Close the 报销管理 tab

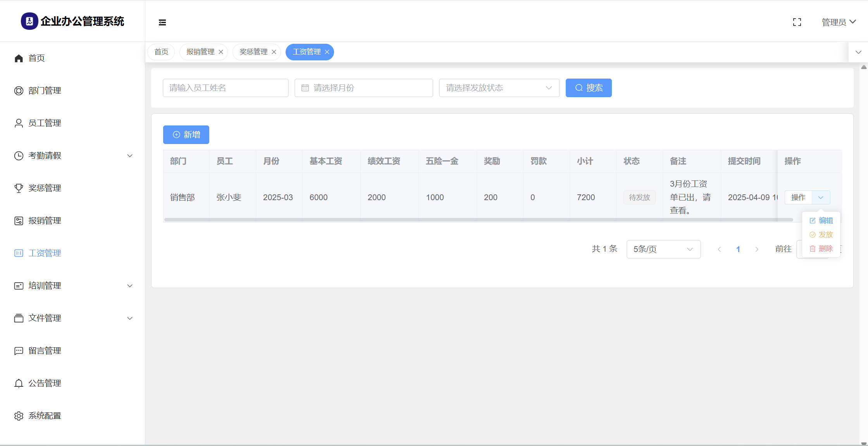pos(221,52)
